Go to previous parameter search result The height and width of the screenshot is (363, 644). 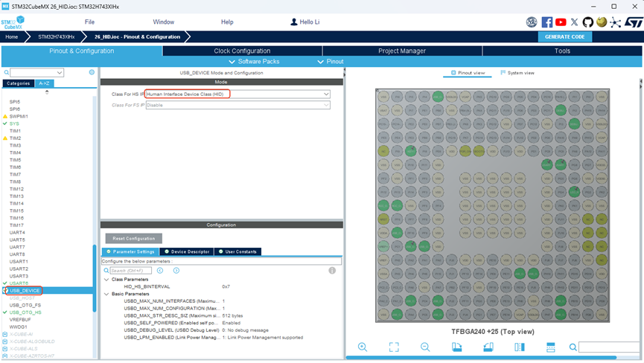[x=160, y=270]
